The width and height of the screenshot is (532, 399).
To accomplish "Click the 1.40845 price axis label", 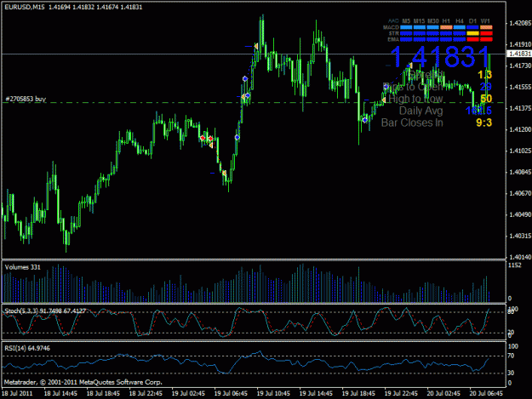I will point(520,172).
